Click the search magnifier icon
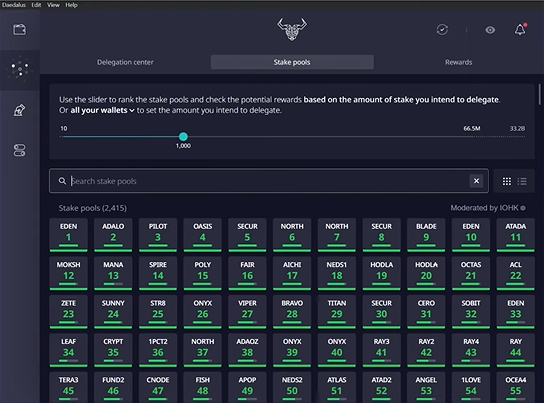 pos(62,181)
